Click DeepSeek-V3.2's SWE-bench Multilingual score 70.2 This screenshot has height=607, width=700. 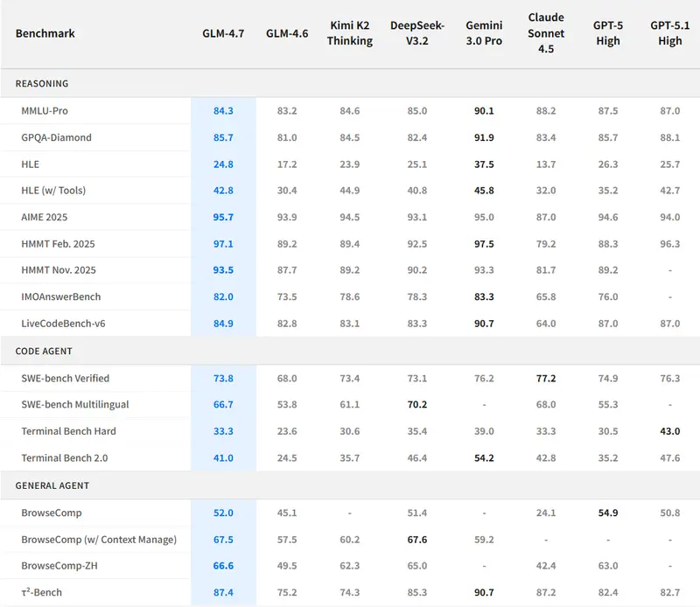click(x=417, y=405)
